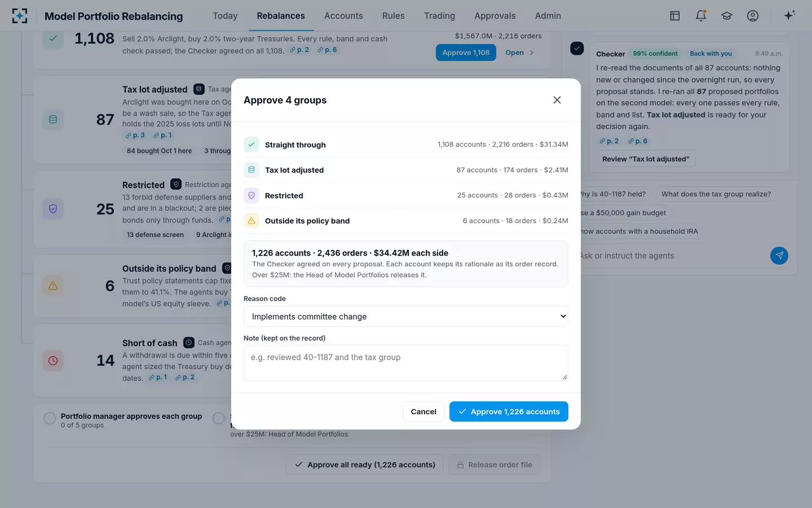Click the warning icon beside the 6 count
The image size is (812, 508).
pyautogui.click(x=53, y=286)
